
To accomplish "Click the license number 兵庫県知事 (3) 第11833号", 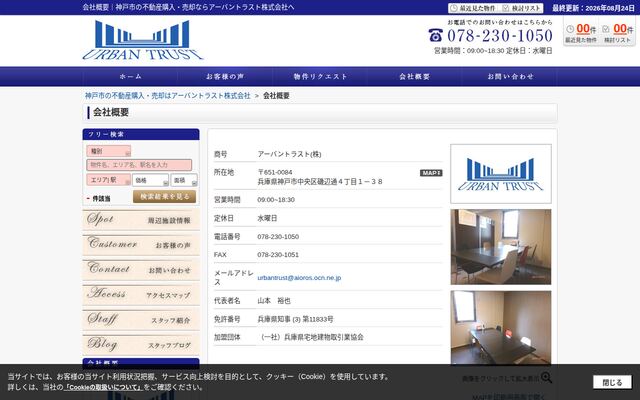I will 296,319.
